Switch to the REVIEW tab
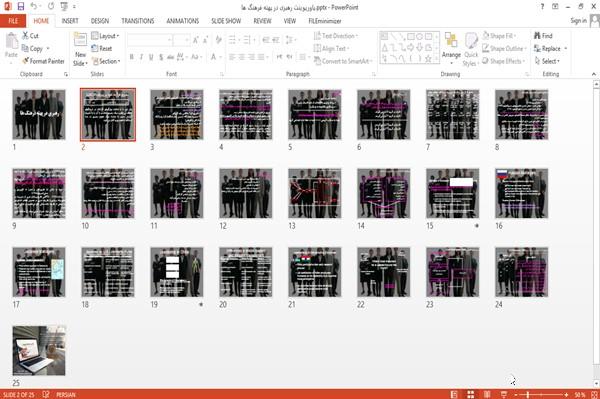The image size is (600, 399). point(262,21)
